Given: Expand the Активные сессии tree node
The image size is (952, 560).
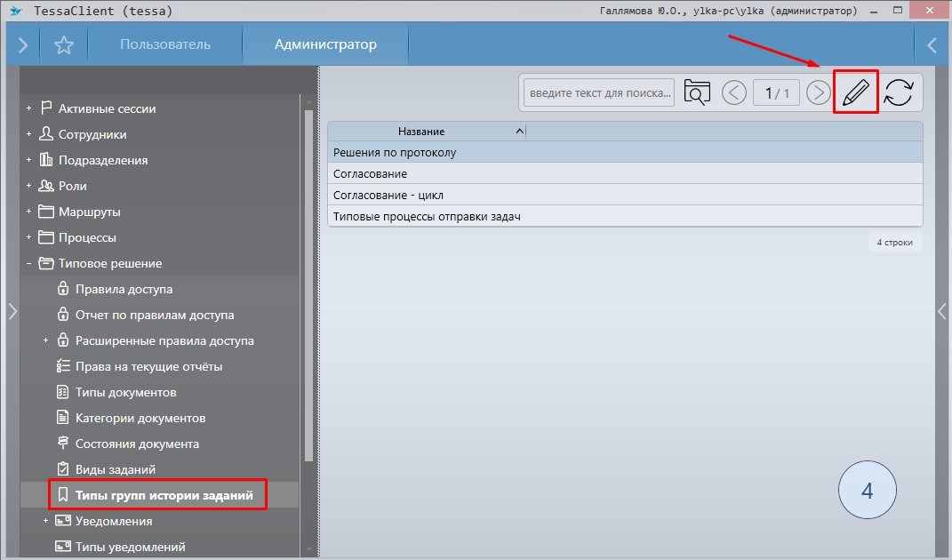Looking at the screenshot, I should tap(29, 108).
